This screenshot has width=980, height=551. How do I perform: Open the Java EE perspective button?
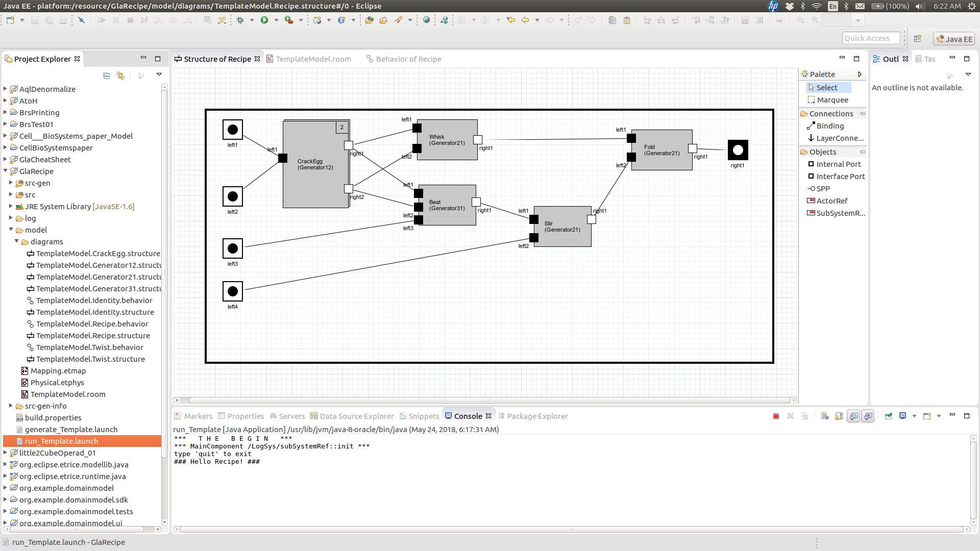[953, 39]
